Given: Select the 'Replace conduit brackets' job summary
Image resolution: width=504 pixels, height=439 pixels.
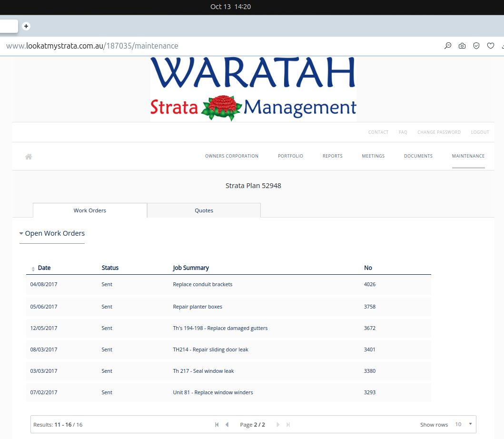Looking at the screenshot, I should tap(202, 284).
